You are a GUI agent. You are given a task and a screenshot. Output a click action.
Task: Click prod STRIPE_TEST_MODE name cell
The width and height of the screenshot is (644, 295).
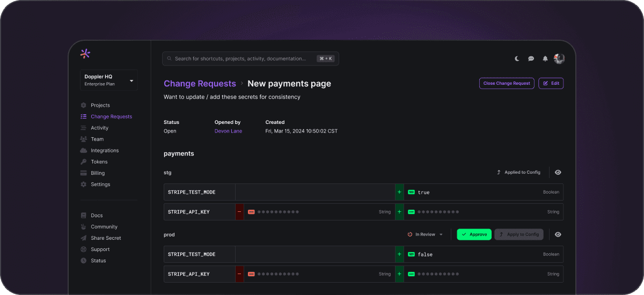(x=200, y=254)
